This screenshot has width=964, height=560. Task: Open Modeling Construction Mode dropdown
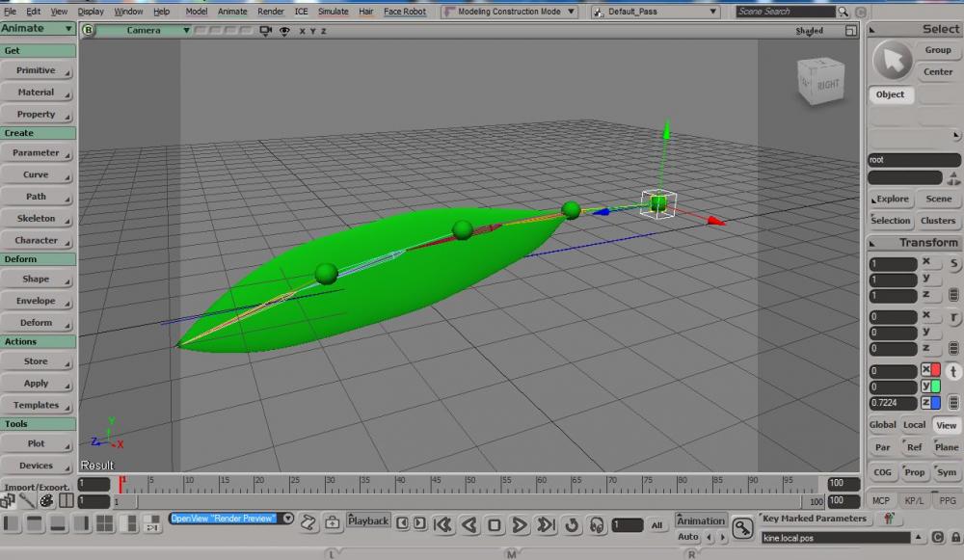pyautogui.click(x=510, y=12)
